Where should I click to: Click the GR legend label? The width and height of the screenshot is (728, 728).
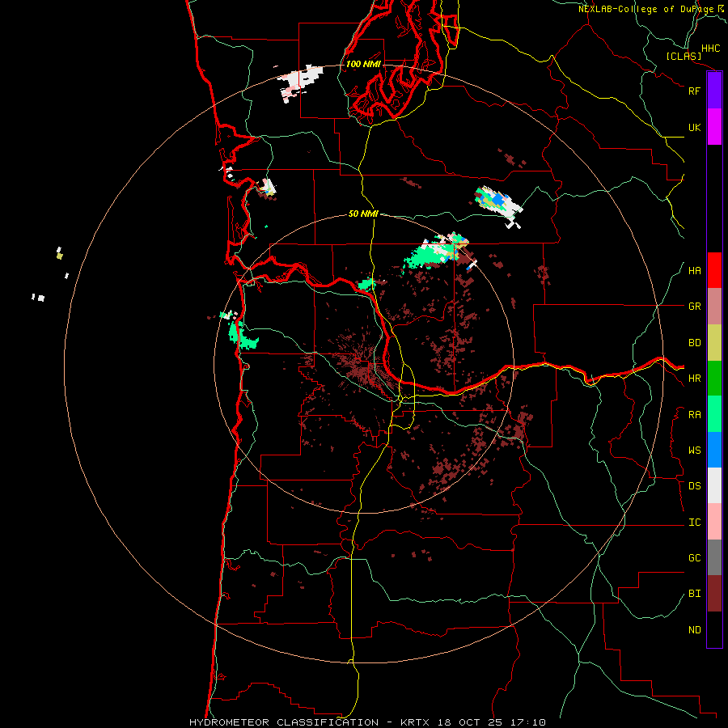click(x=695, y=307)
